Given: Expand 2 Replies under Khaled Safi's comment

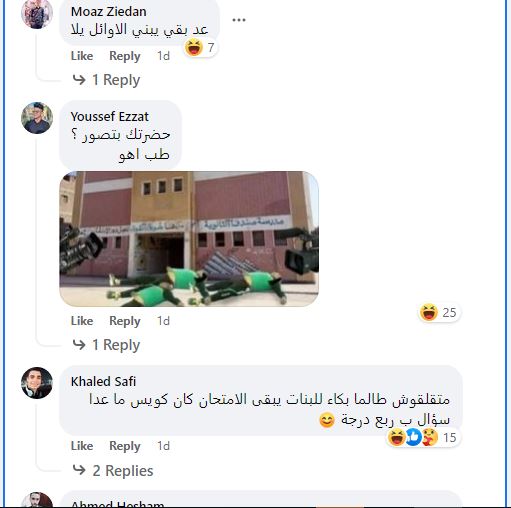Looking at the screenshot, I should click(x=113, y=471).
